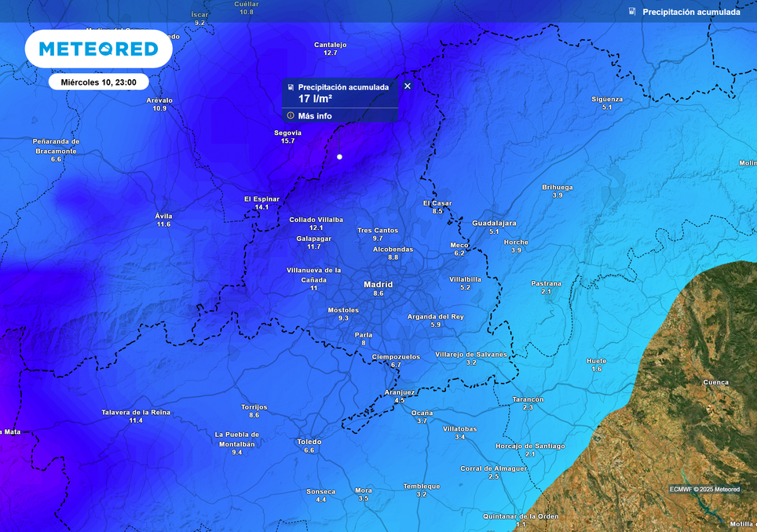
Task: Click the Miércoles 10, 23:00 date badge
Action: (99, 82)
